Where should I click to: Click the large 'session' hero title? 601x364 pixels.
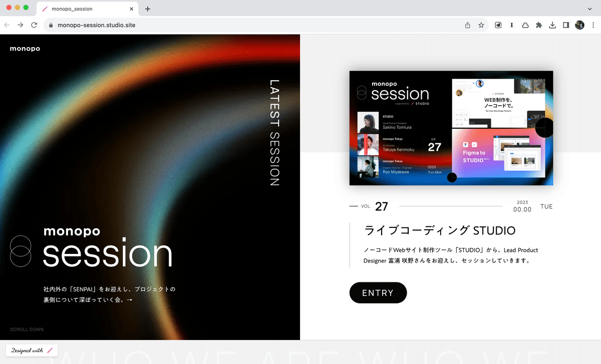tap(108, 253)
